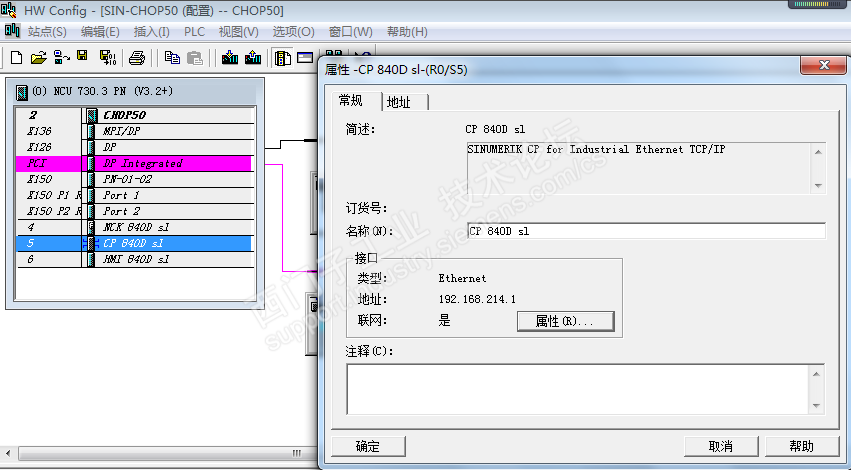Viewport: 851px width, 470px height.
Task: Click the horizontal scrollbar left arrow
Action: (x=8, y=453)
